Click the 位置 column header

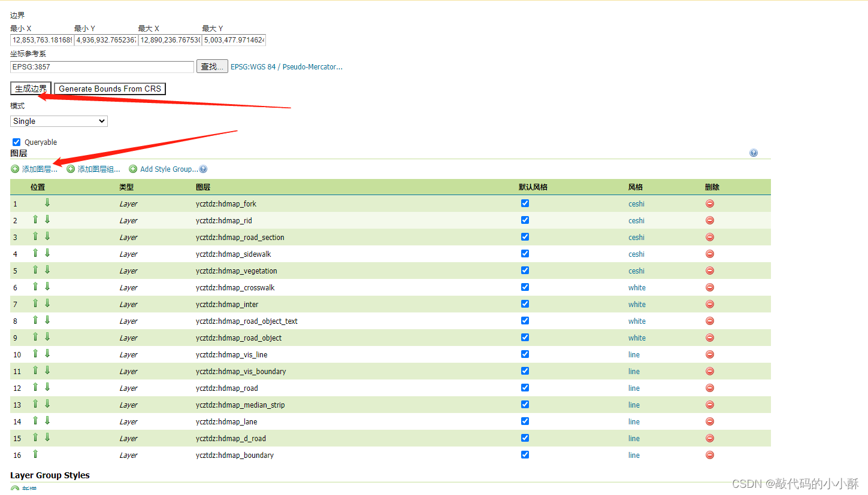click(38, 187)
